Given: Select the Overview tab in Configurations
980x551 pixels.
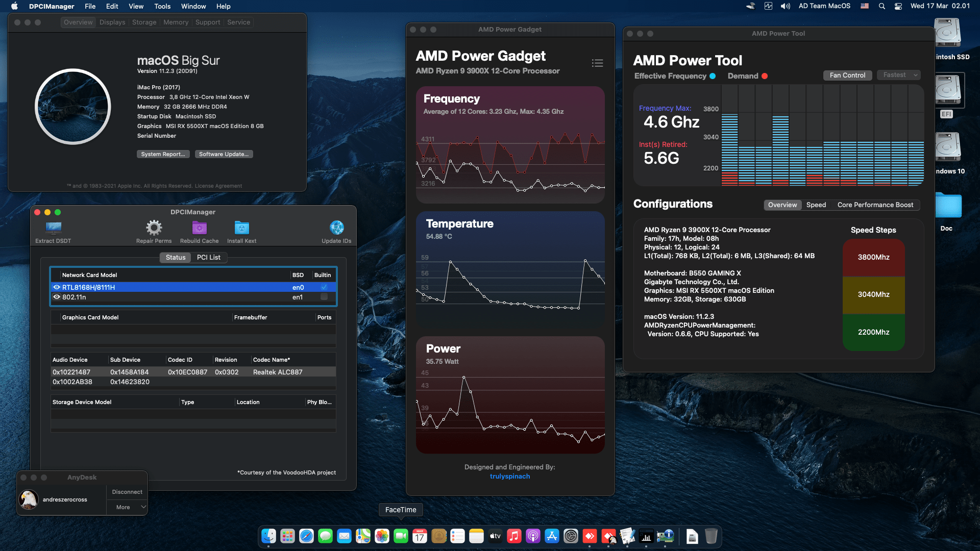Looking at the screenshot, I should (x=782, y=205).
